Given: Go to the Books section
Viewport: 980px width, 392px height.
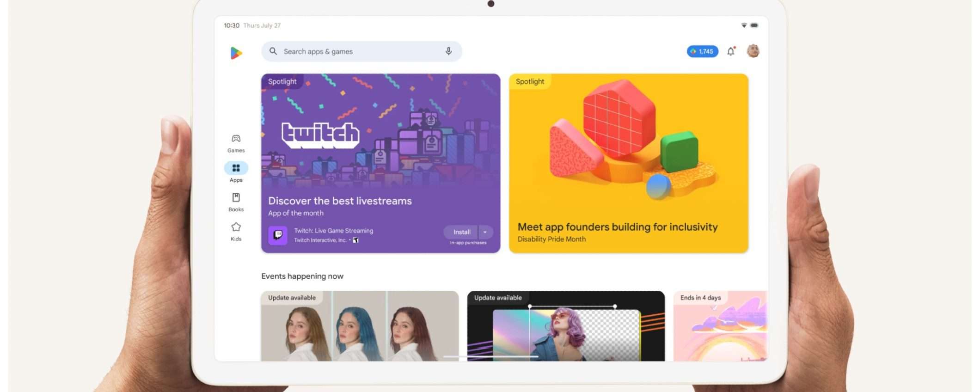Looking at the screenshot, I should (x=236, y=202).
